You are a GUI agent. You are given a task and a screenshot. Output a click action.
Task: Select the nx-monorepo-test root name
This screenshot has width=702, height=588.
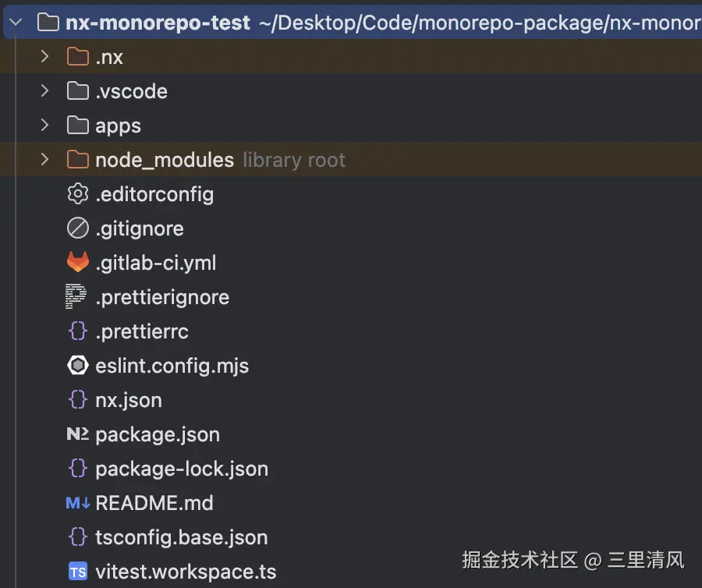[x=158, y=23]
